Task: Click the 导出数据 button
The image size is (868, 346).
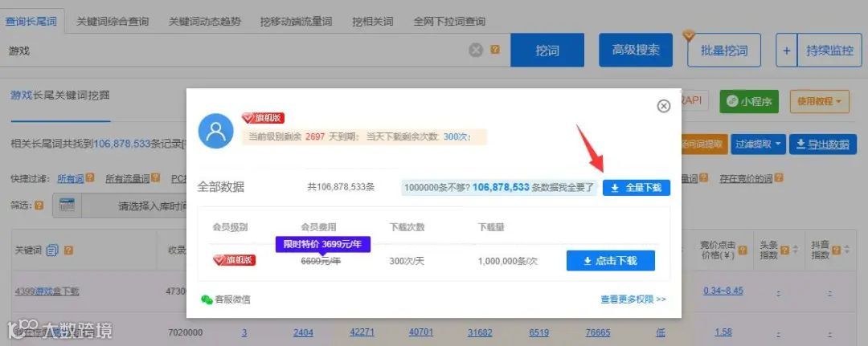Action: pos(823,145)
